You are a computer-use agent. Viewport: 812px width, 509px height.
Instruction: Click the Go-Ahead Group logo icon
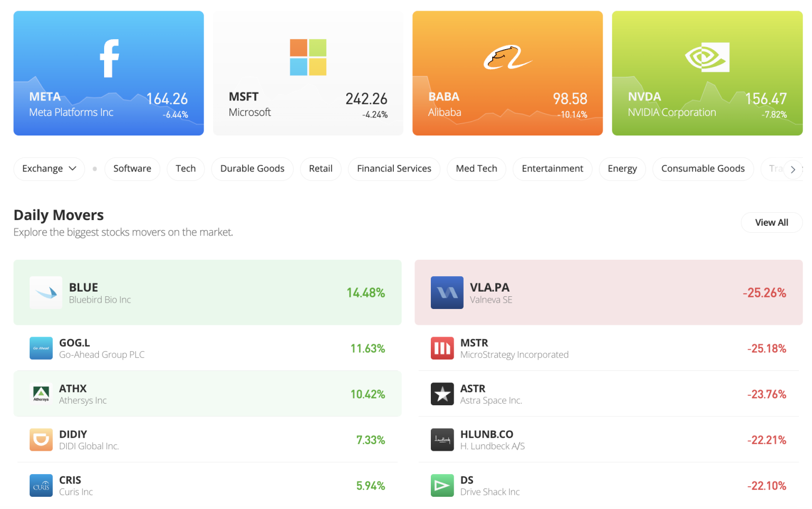point(41,348)
